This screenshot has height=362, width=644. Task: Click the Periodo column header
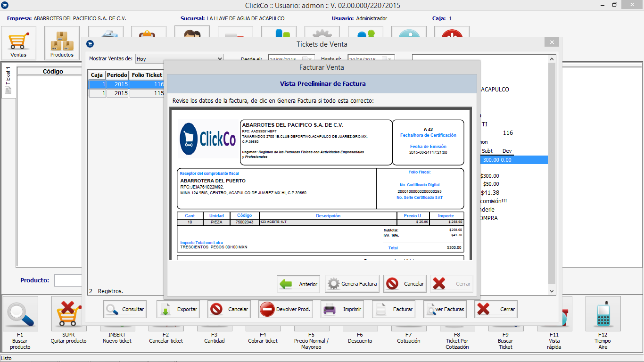point(117,75)
